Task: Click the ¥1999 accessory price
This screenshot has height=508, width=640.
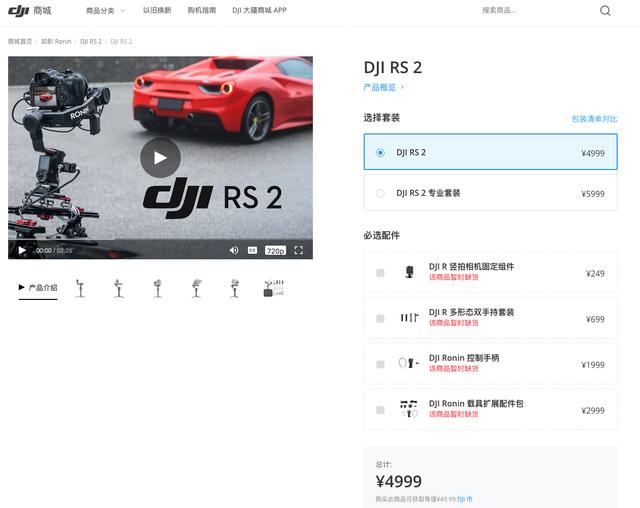Action: 593,365
